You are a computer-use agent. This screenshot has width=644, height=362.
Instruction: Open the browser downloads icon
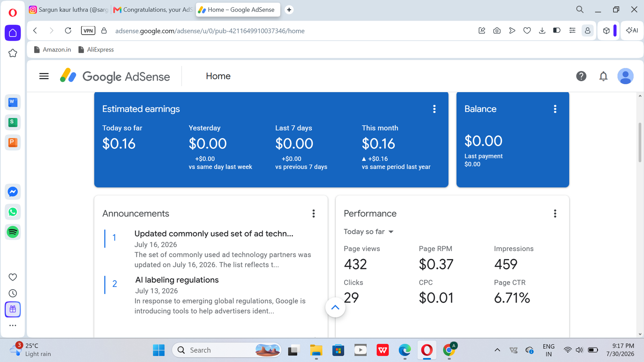542,31
